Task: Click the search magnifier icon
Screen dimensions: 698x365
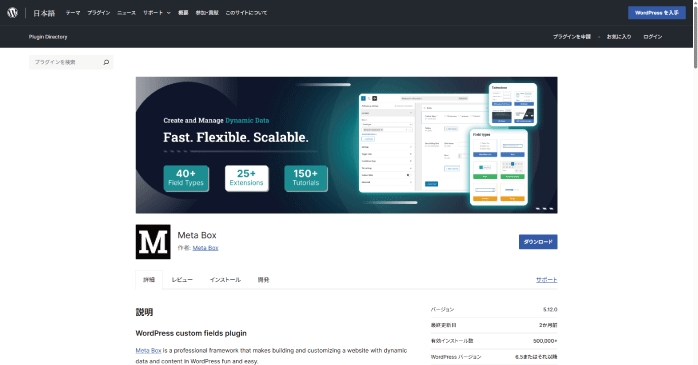Action: click(x=106, y=62)
